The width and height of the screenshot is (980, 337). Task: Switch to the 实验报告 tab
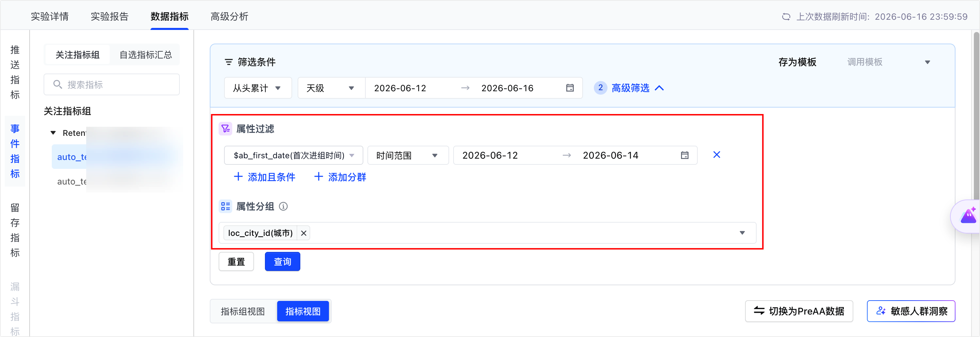110,16
